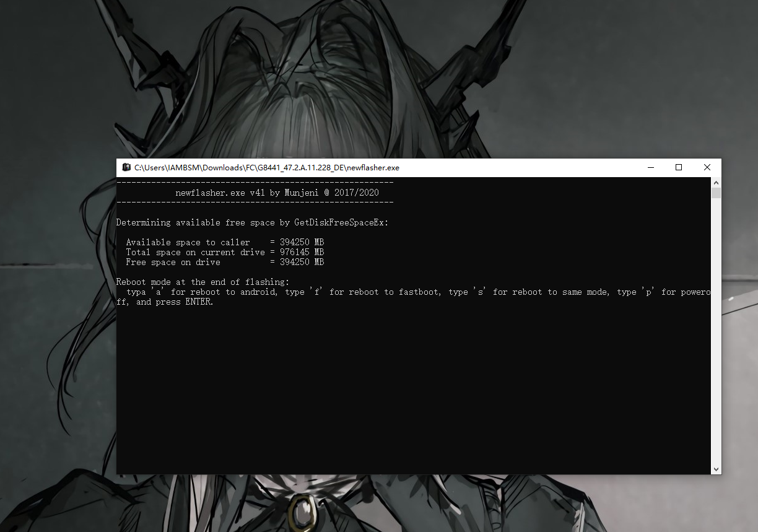Click the console scrollbar down arrow
Viewport: 758px width, 532px height.
pyautogui.click(x=716, y=469)
